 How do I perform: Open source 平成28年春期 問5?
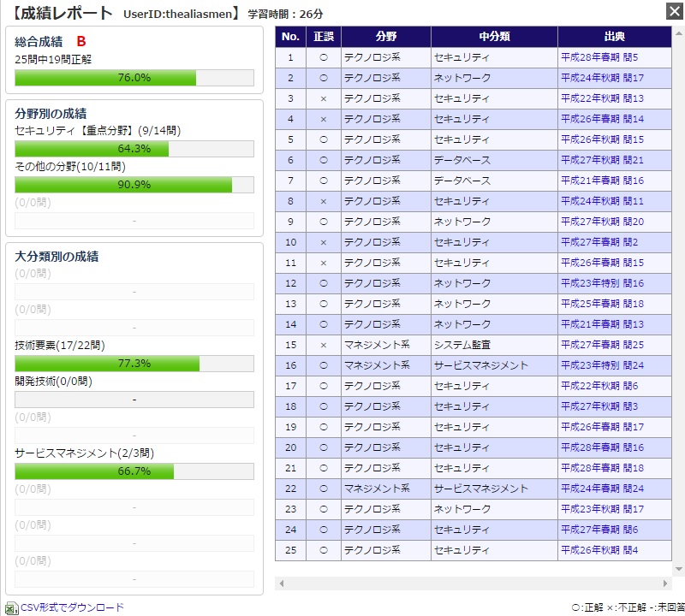pos(599,57)
